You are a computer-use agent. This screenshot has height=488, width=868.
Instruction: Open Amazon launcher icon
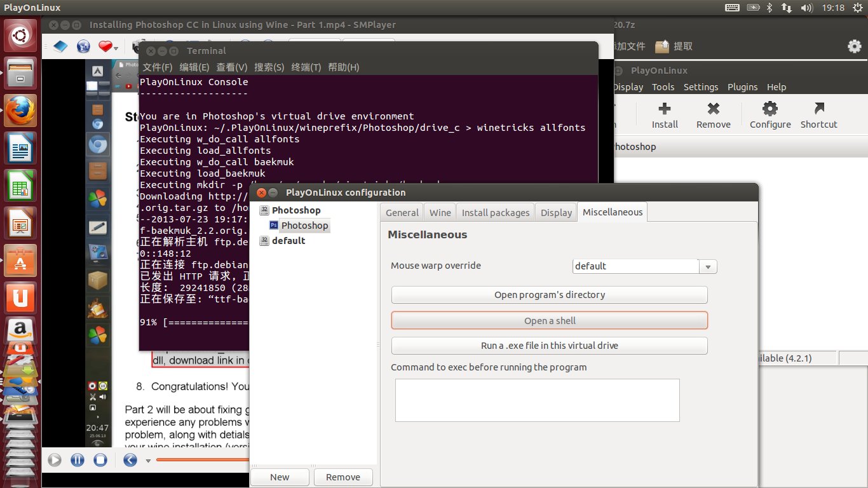20,329
